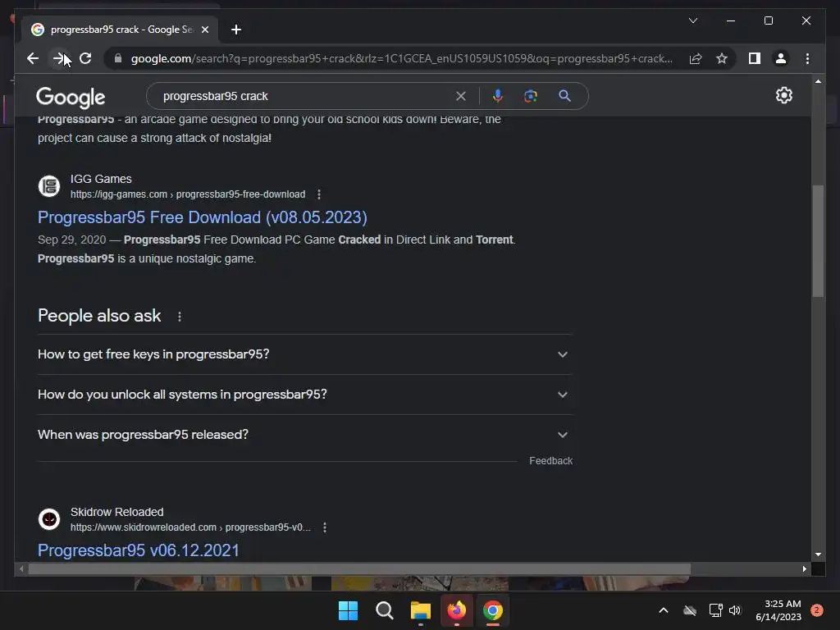Viewport: 840px width, 630px height.
Task: Click the browser forward arrow
Action: pos(58,58)
